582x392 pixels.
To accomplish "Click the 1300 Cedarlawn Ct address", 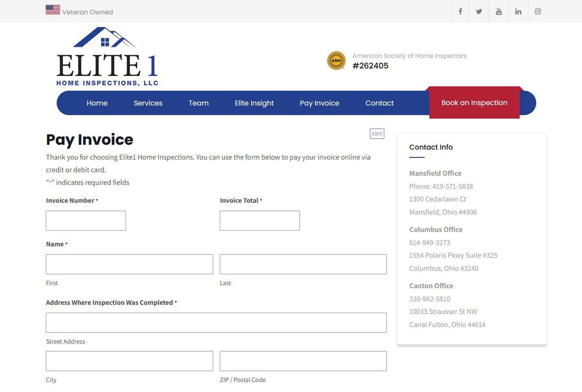I will pos(438,199).
